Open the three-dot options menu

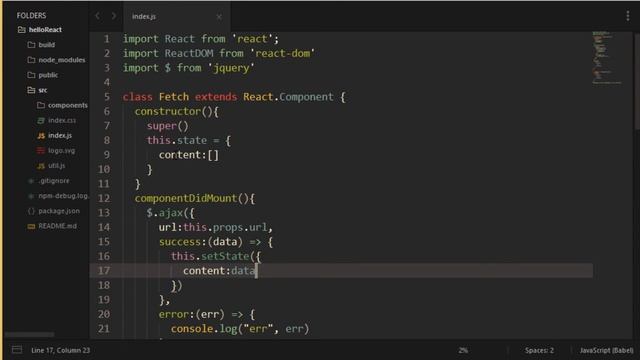[x=628, y=16]
